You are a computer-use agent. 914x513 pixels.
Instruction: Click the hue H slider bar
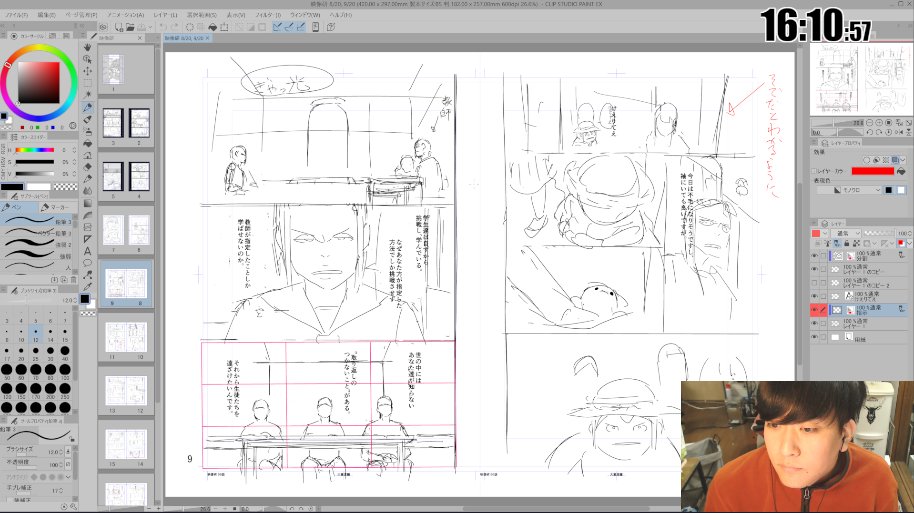[34, 150]
